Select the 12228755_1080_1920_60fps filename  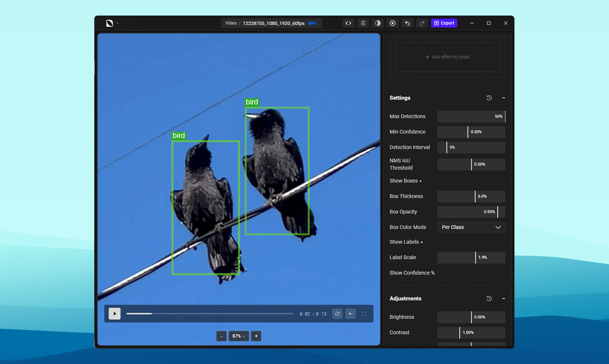click(273, 23)
